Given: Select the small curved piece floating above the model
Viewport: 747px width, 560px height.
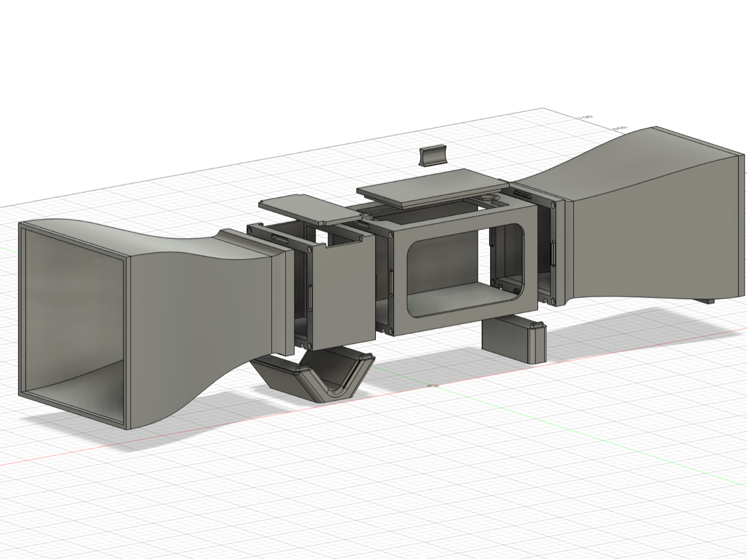Looking at the screenshot, I should point(433,156).
